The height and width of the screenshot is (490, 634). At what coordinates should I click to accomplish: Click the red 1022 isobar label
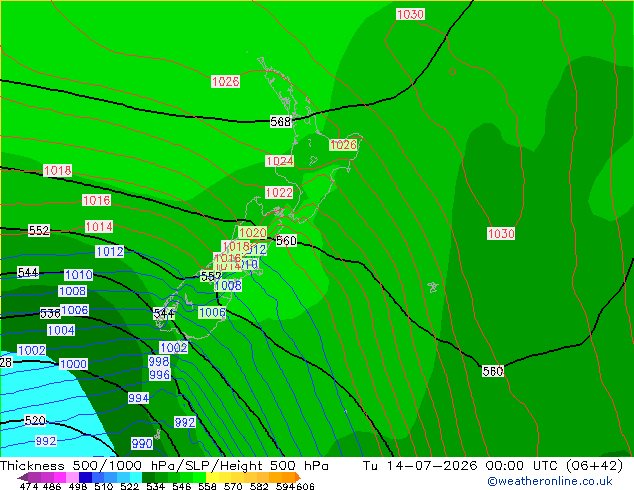279,192
